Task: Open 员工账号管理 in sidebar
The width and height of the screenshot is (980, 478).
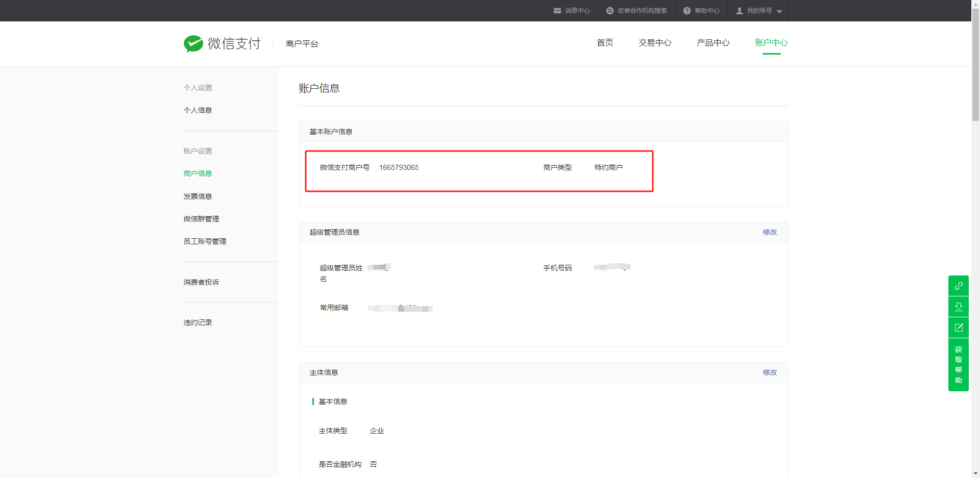Action: [205, 241]
